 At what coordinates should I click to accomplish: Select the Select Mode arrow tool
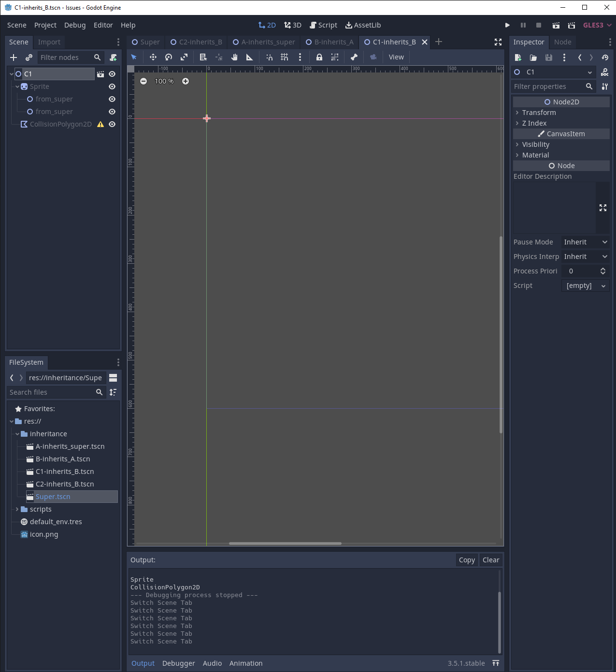point(134,57)
